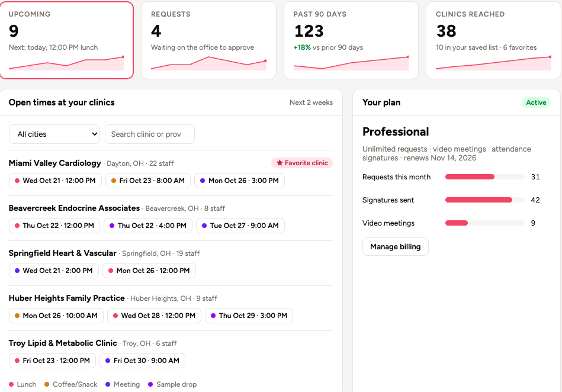Book Wed Oct 21 2:00 PM slot
Viewport: 562px width, 392px height.
[x=54, y=271]
